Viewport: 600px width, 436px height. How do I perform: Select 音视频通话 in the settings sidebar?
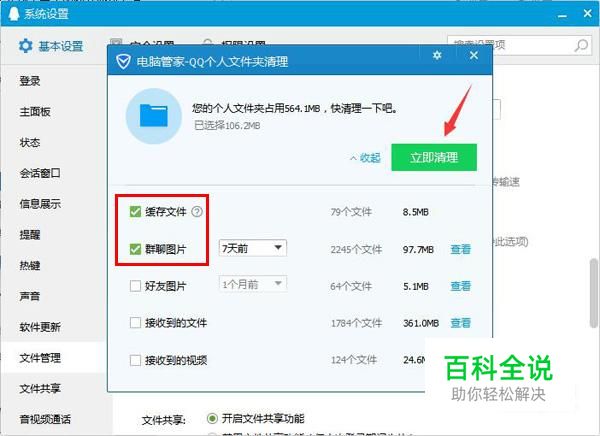[45, 419]
